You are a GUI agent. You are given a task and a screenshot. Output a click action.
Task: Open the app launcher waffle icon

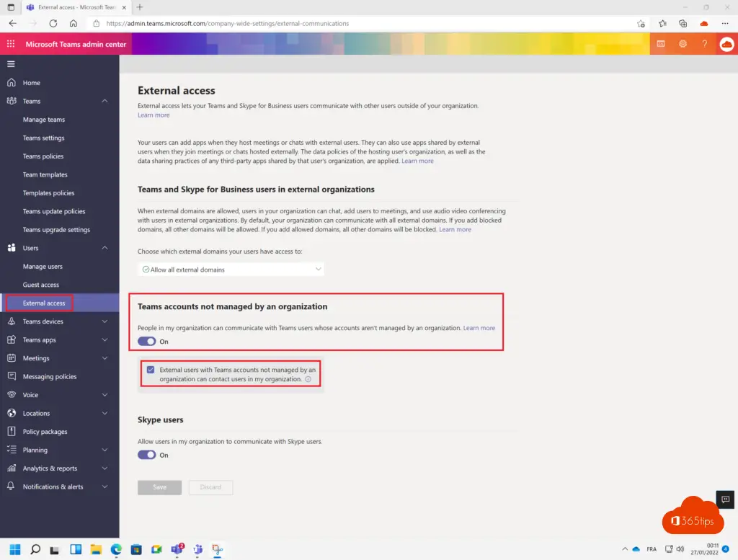(x=11, y=44)
